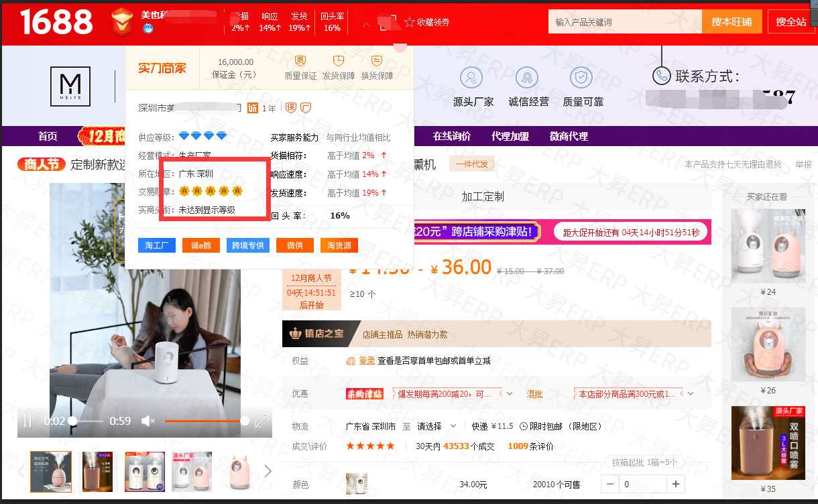Click the 发货保障 shield icon
This screenshot has height=504, width=818.
[339, 60]
